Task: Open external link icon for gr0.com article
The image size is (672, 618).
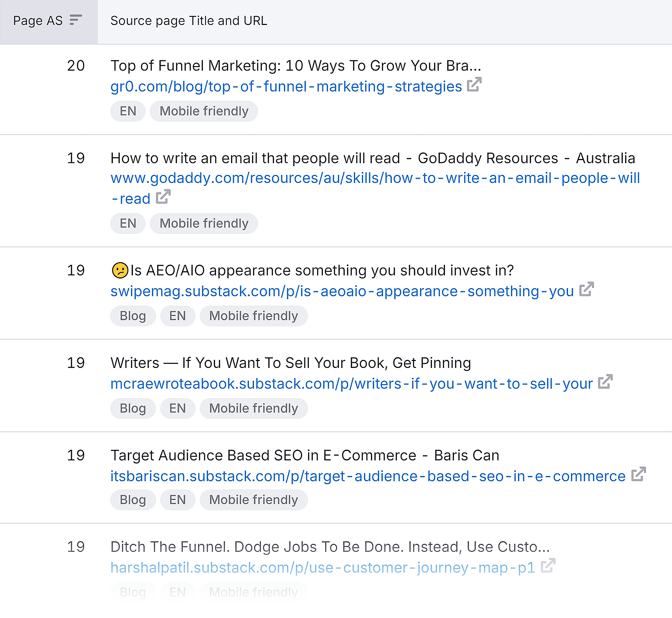Action: (x=474, y=86)
